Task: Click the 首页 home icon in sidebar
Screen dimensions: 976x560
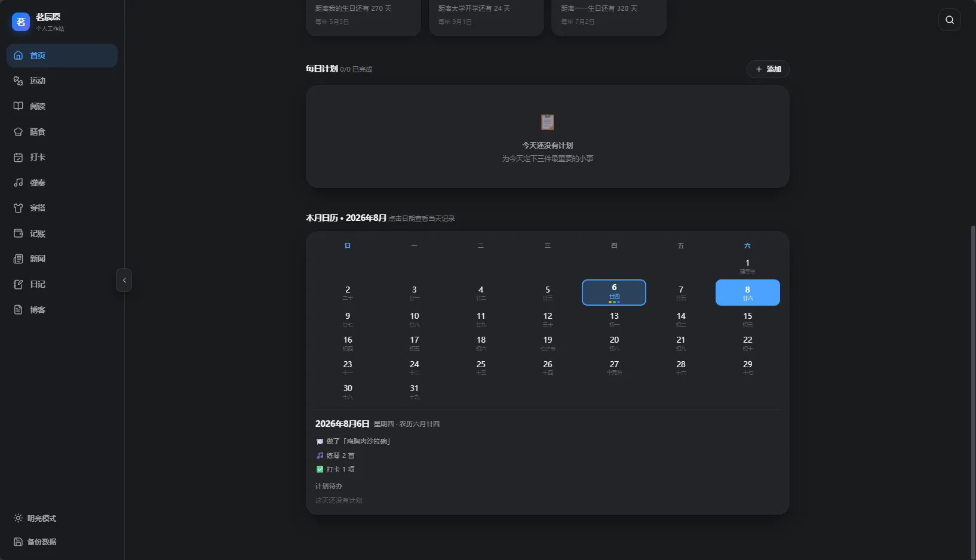Action: 19,56
